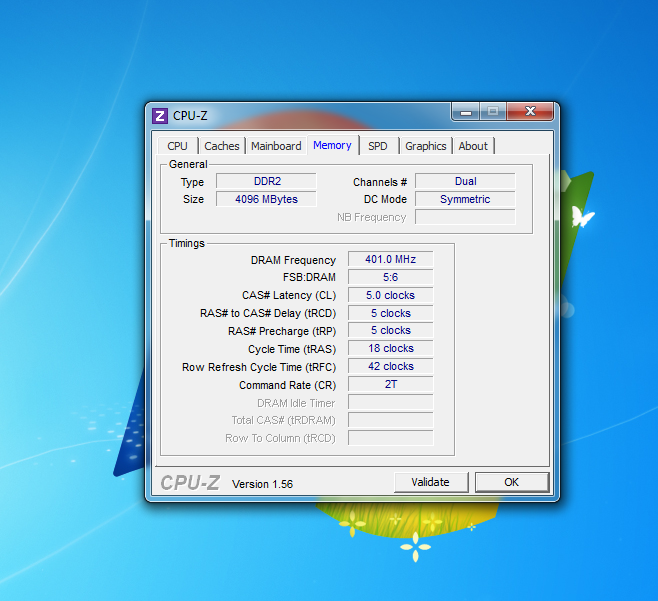Click the Cycle Time value 18 clocks
Image resolution: width=658 pixels, height=601 pixels.
[391, 348]
